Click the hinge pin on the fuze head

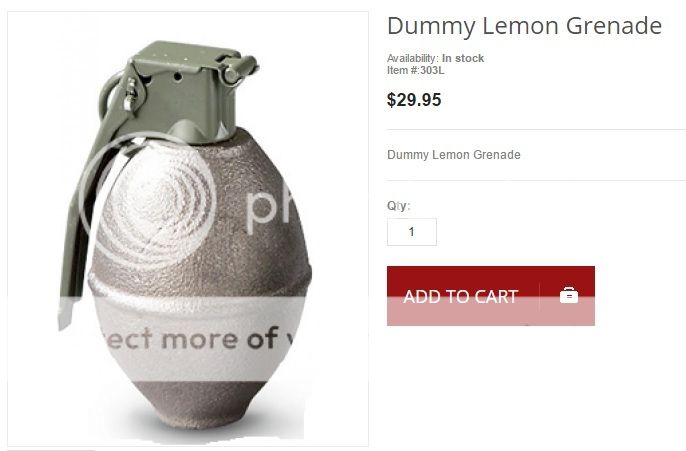click(x=240, y=70)
